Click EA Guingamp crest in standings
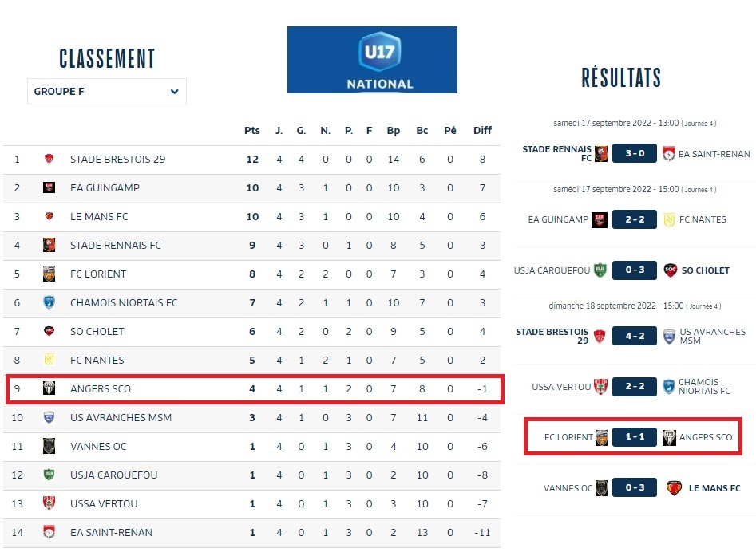 pyautogui.click(x=49, y=188)
